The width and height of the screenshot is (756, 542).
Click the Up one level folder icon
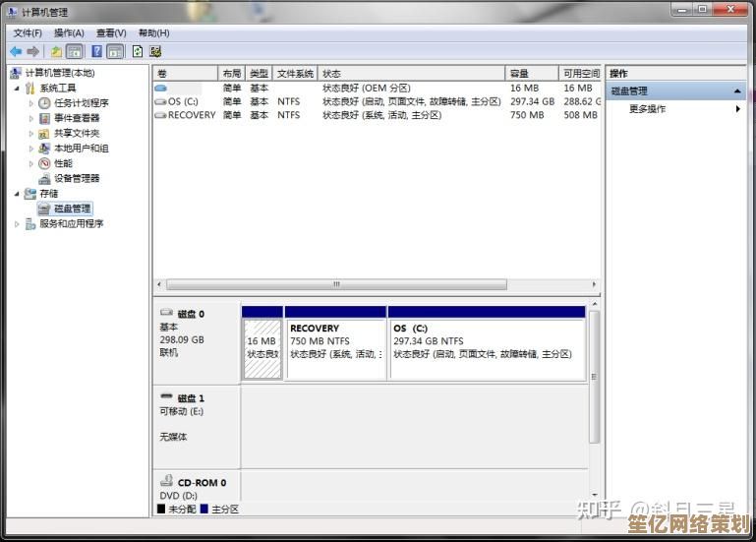56,51
